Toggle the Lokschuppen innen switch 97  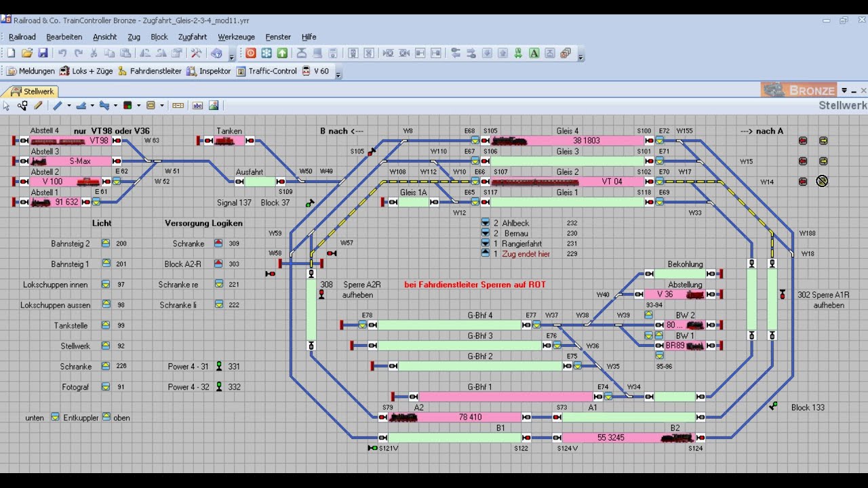(x=106, y=285)
